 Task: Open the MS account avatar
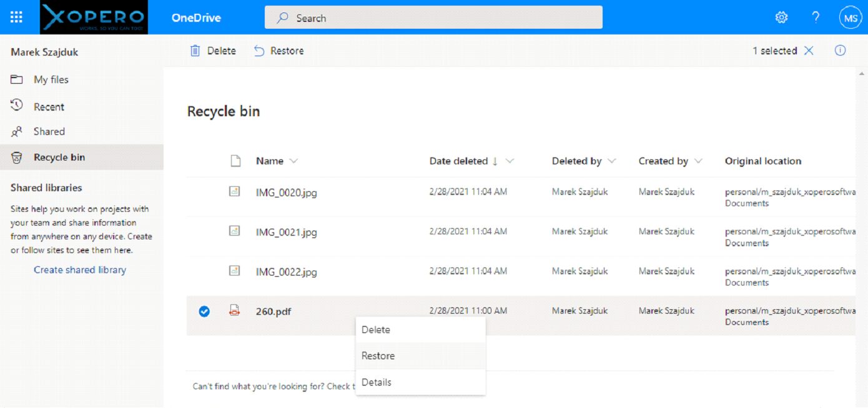851,17
